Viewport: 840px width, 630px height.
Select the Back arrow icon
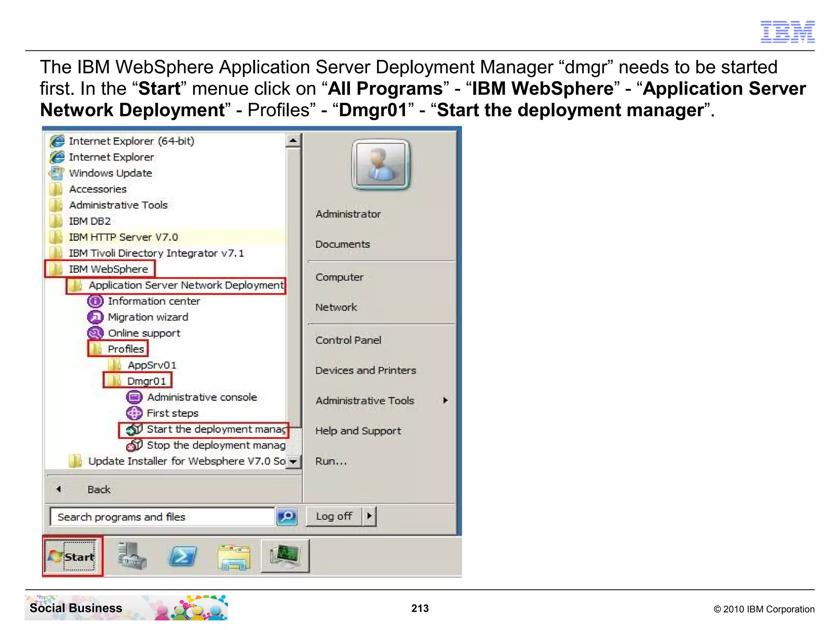click(x=59, y=489)
